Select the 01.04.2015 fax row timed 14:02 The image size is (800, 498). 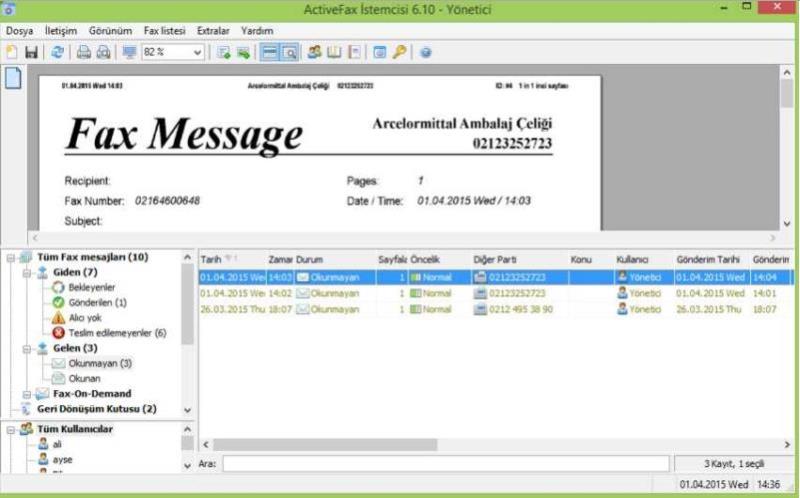[496, 293]
